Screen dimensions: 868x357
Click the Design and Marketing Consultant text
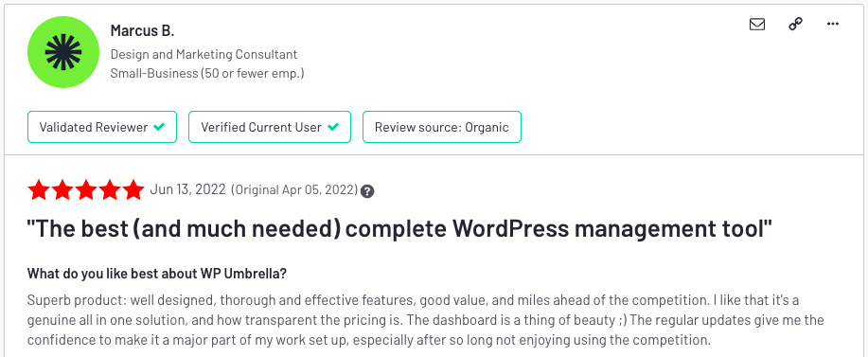204,54
